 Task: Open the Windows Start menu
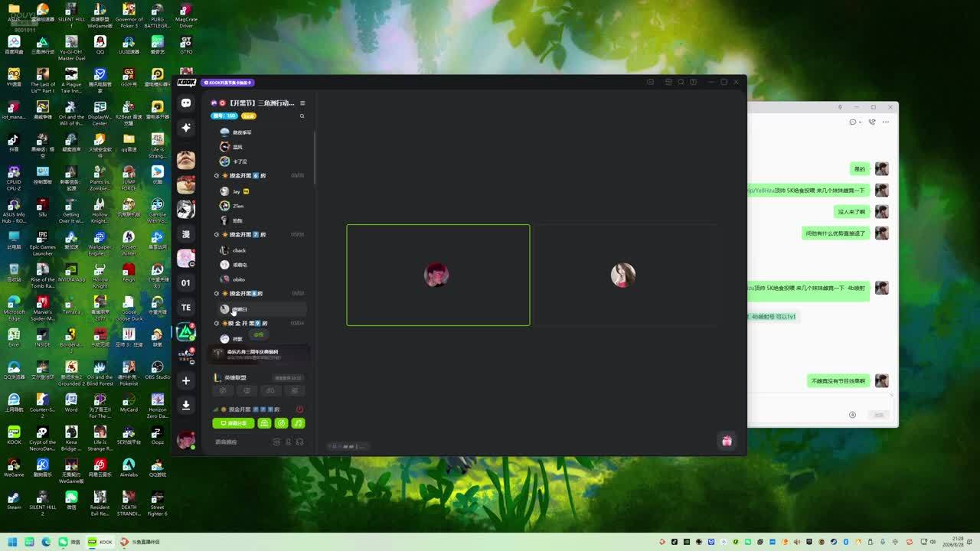pos(14,542)
